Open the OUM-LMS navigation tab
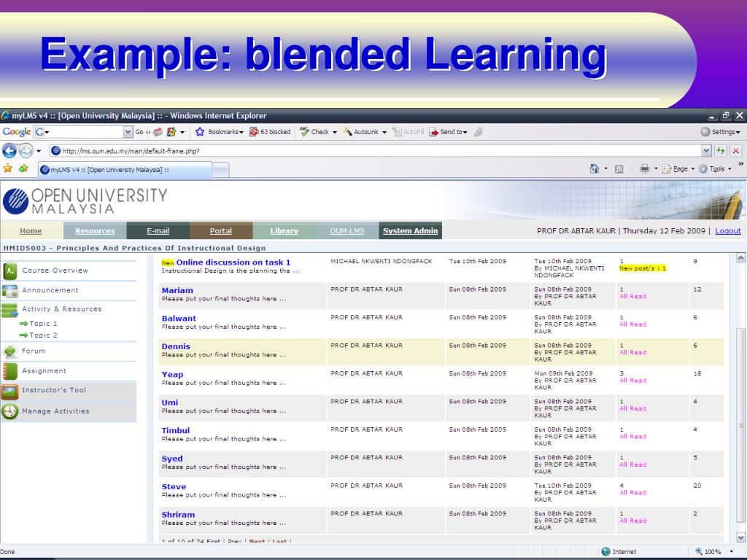This screenshot has width=747, height=560. (x=347, y=230)
